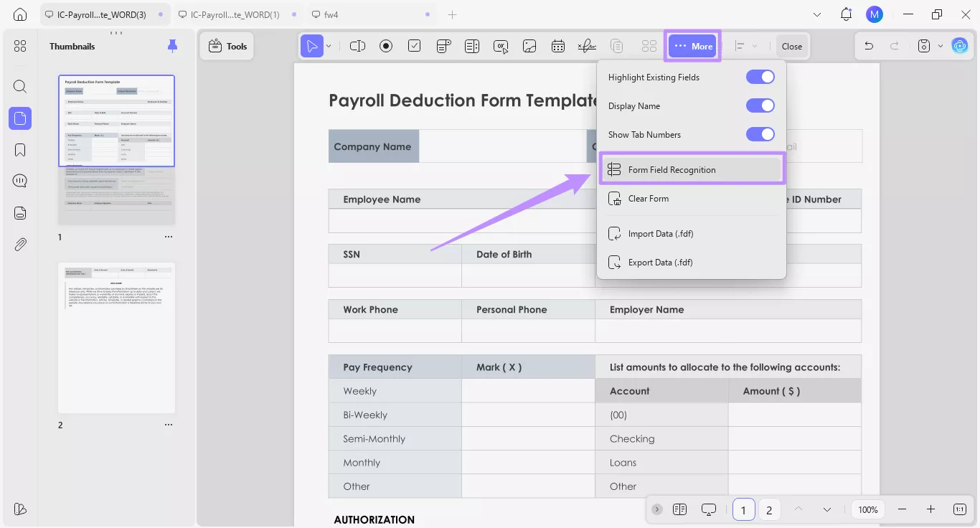980x528 pixels.
Task: Insert a radio button field
Action: (386, 46)
